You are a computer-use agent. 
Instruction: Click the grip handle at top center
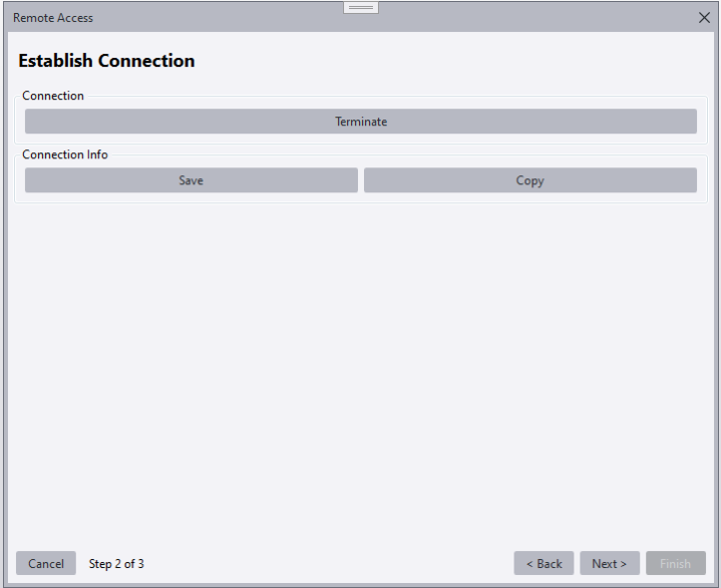click(360, 7)
